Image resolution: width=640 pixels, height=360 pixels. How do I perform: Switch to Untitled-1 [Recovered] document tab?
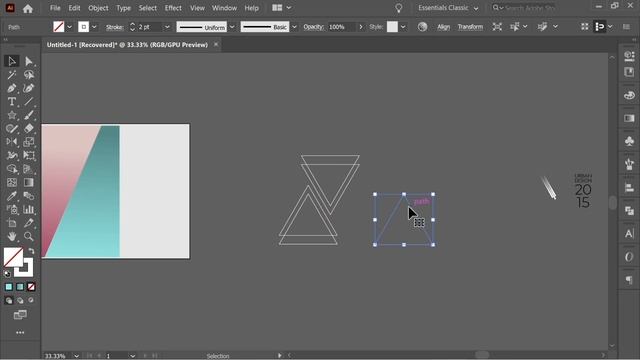127,45
